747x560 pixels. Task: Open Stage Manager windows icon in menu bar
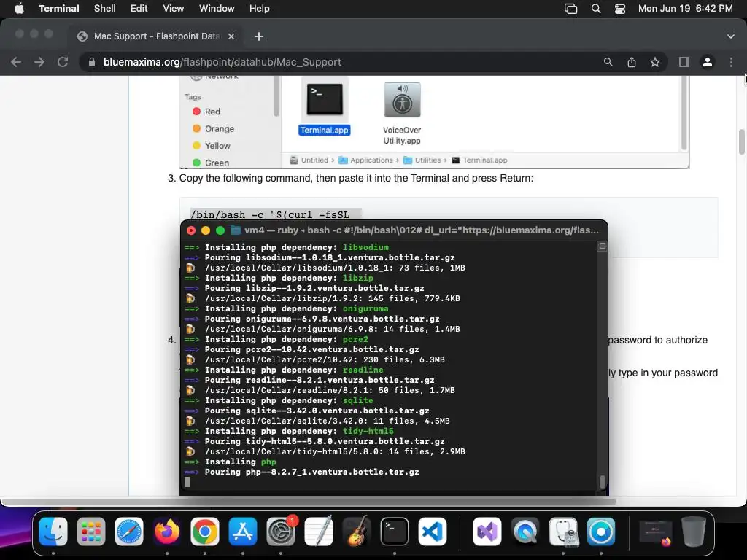pos(570,8)
